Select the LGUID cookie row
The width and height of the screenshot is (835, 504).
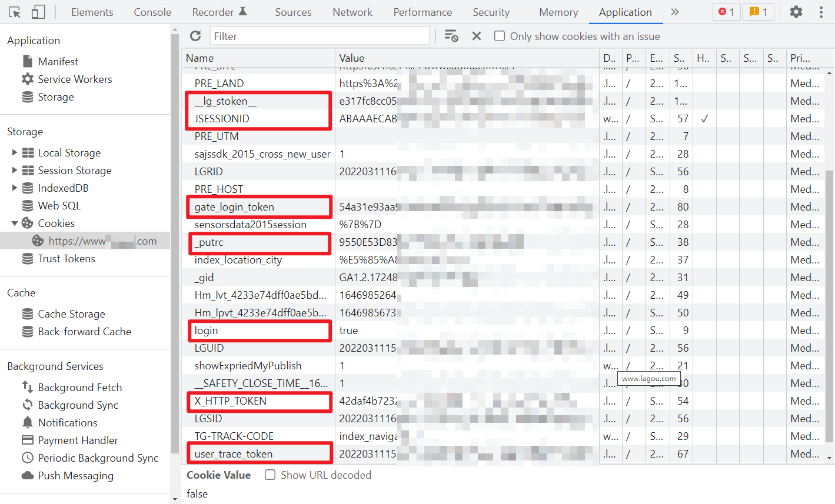[x=503, y=348]
